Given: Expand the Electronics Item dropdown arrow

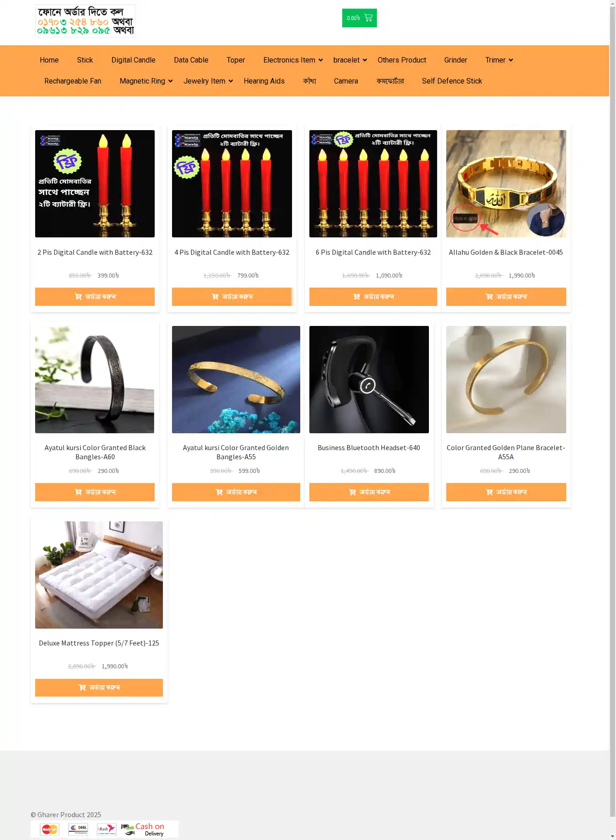Looking at the screenshot, I should 321,60.
